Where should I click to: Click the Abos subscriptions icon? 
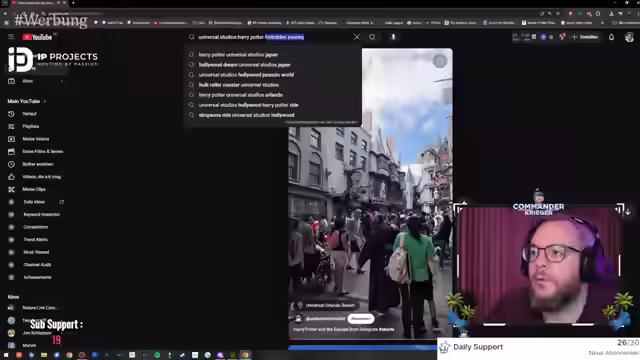(11, 81)
